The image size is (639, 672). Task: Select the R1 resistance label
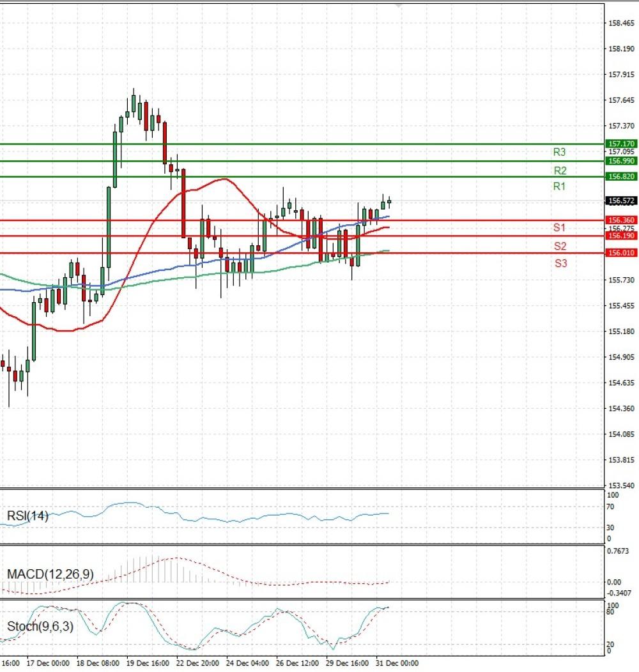point(559,186)
